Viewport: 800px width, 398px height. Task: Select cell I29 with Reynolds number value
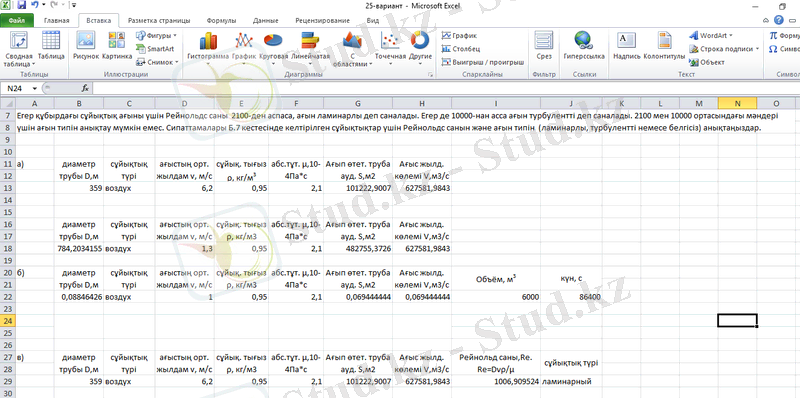tap(496, 381)
